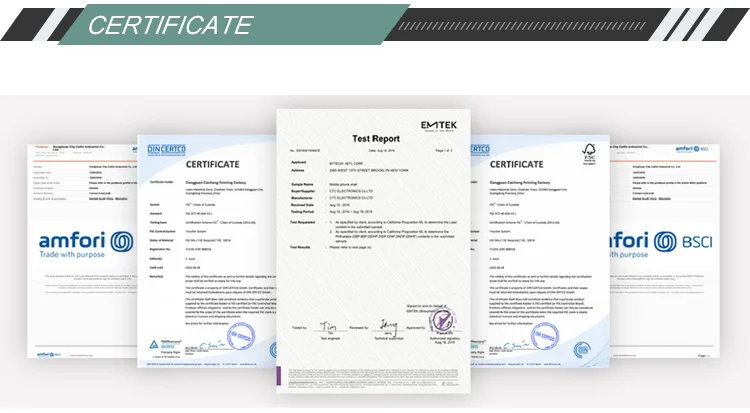Open the rightmost amfori BSCI certificate
This screenshot has height=413, width=750.
tap(664, 250)
